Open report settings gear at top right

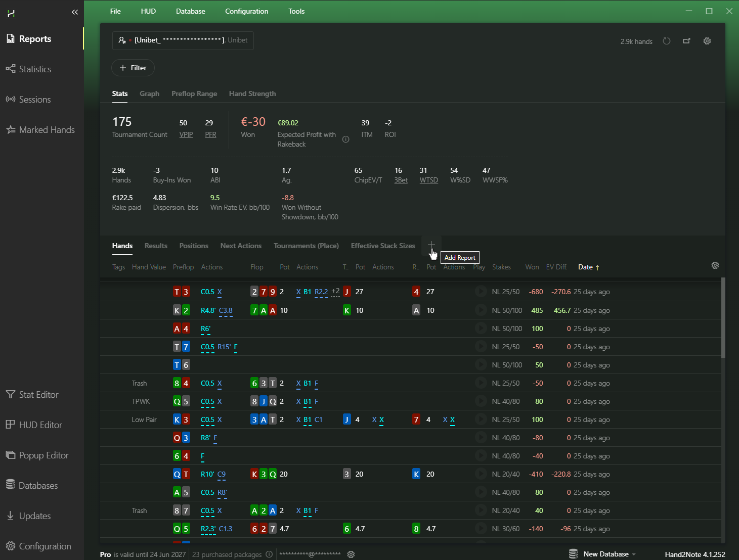click(x=707, y=41)
